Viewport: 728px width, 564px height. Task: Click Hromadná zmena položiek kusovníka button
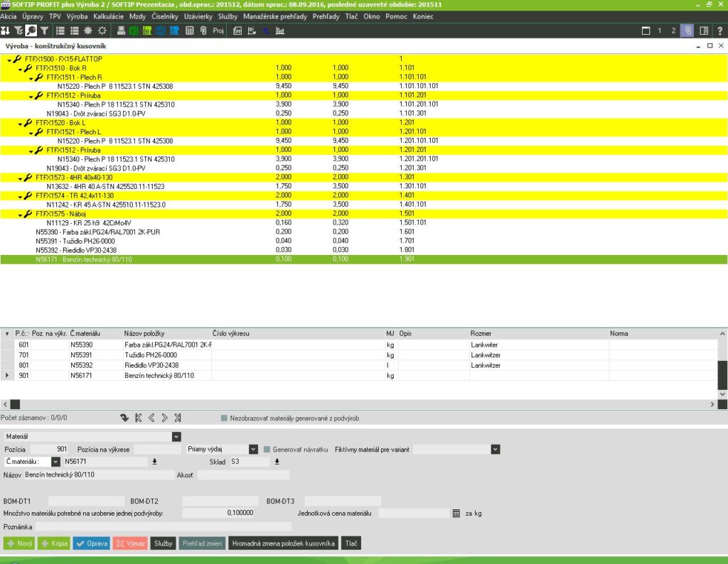[x=283, y=543]
